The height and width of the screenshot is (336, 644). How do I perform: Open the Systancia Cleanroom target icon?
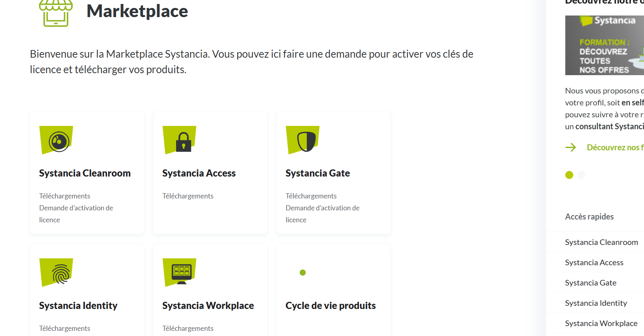point(56,140)
